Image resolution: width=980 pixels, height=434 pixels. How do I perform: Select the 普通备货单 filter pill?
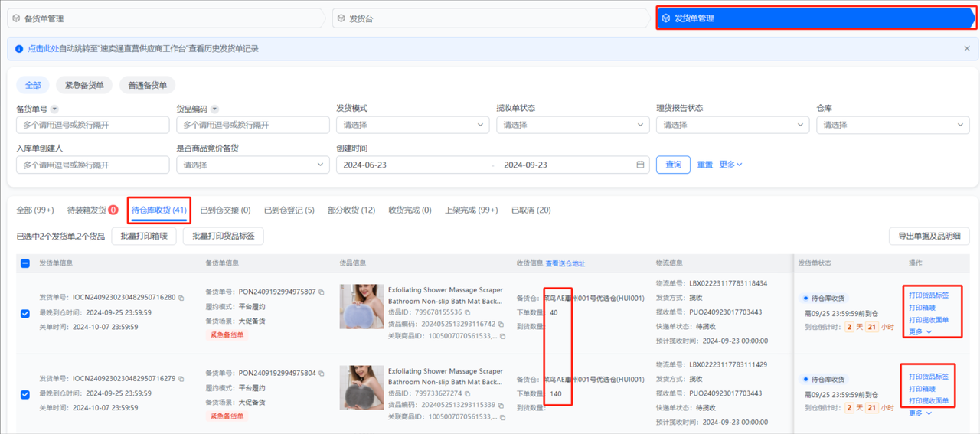pyautogui.click(x=148, y=85)
